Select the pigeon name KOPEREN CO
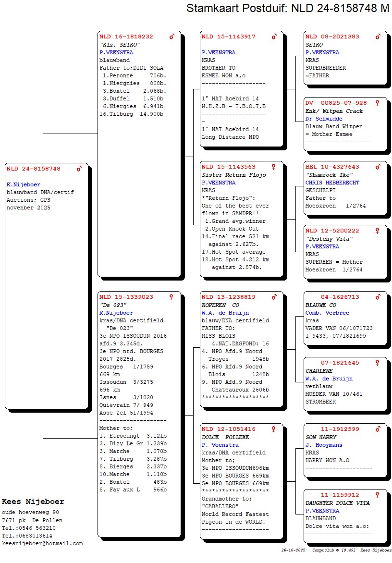 (220, 305)
